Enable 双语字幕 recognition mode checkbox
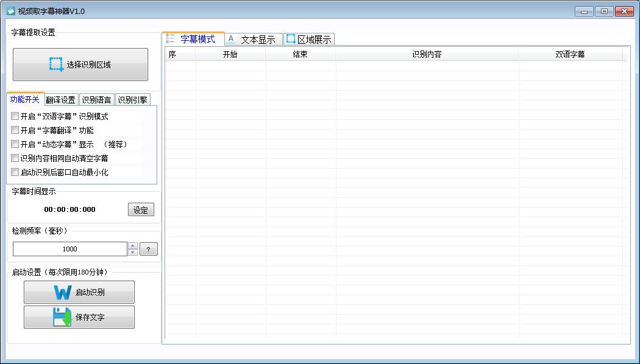The image size is (640, 364). tap(15, 116)
